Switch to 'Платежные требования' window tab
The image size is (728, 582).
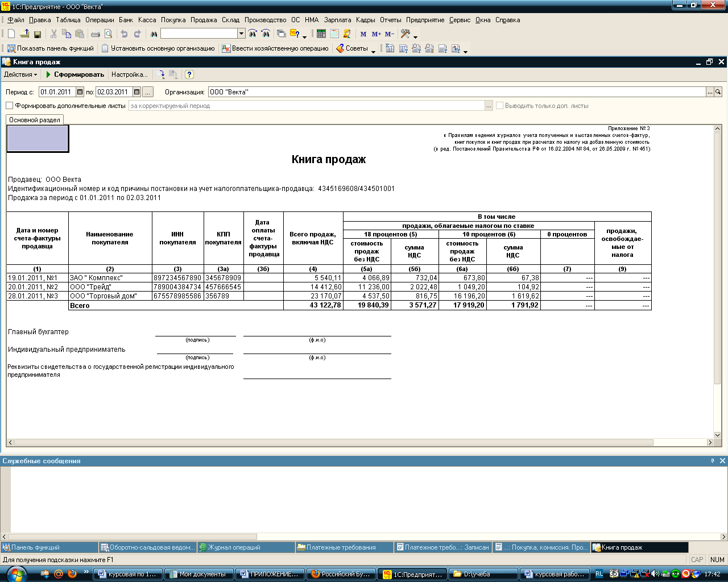344,547
